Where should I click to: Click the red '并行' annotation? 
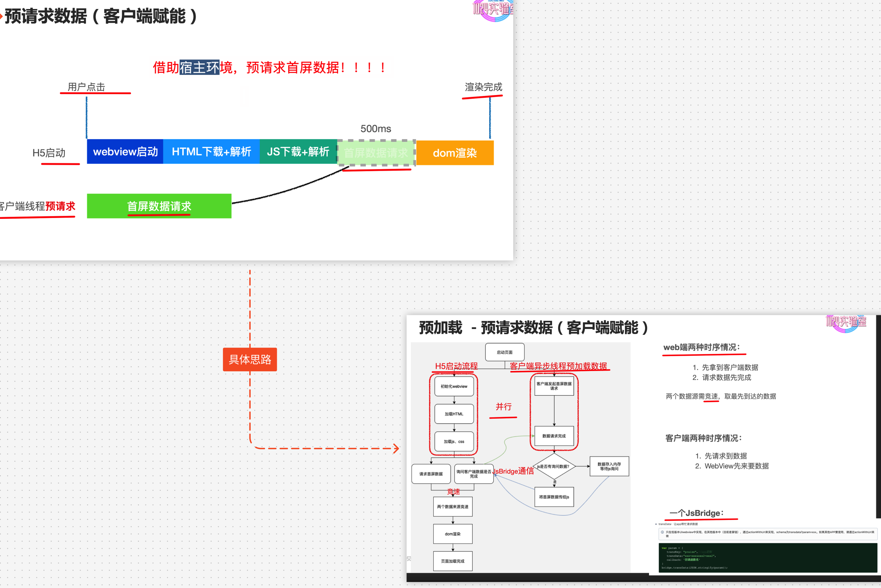pos(503,407)
